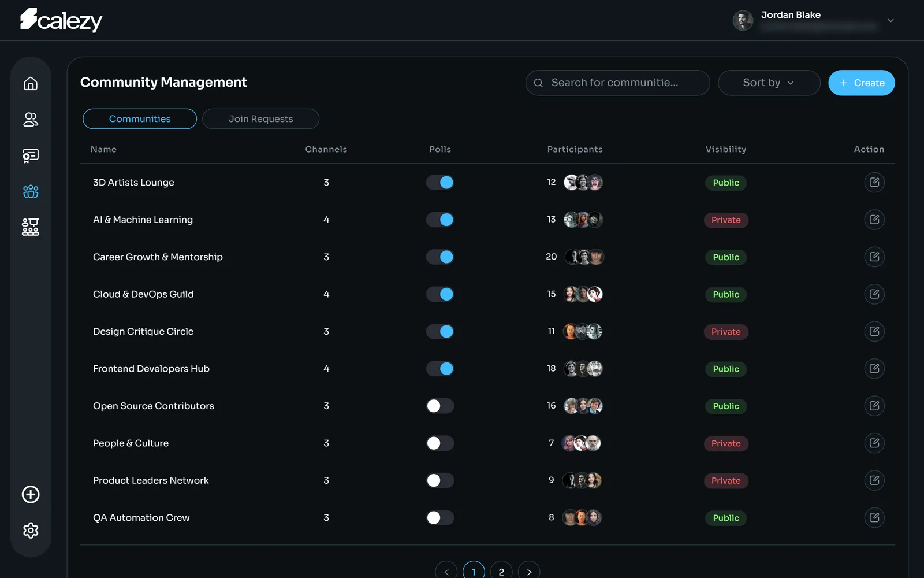Go to previous page arrow
Image resolution: width=924 pixels, height=578 pixels.
(446, 572)
